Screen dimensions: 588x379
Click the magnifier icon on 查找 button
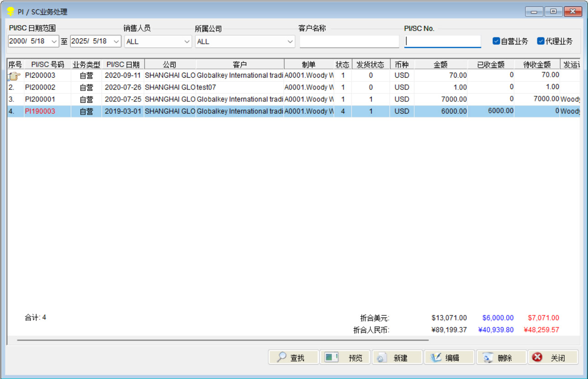(281, 358)
